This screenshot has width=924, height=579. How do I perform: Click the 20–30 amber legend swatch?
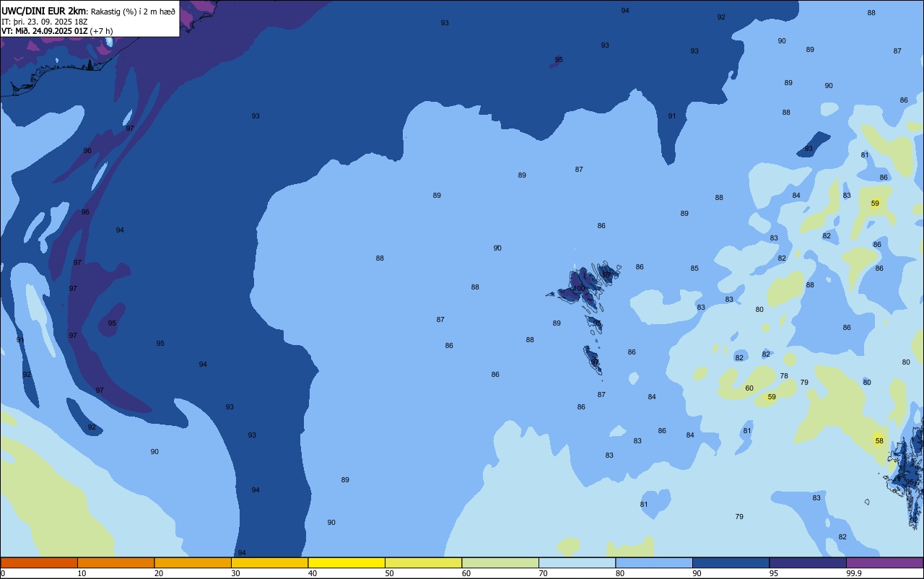(193, 562)
